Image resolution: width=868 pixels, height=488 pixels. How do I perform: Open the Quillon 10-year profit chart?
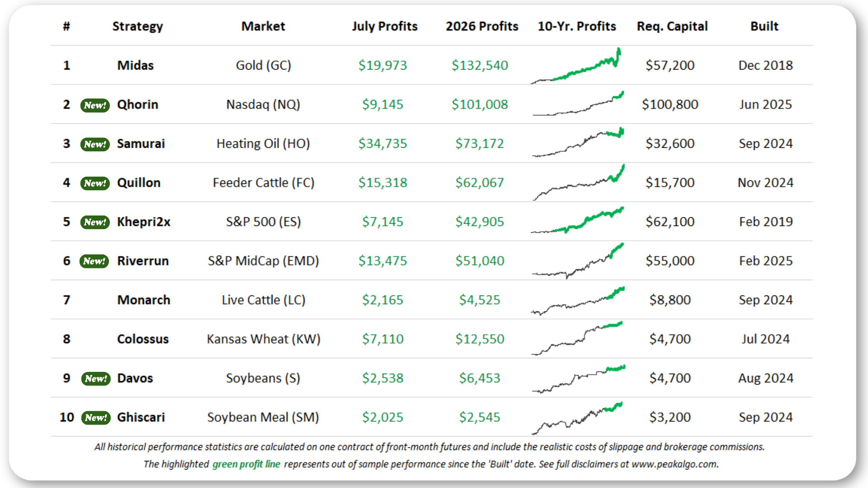pyautogui.click(x=578, y=183)
